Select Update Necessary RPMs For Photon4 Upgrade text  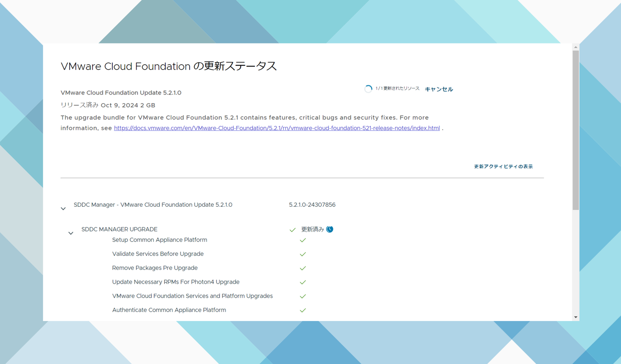click(175, 282)
